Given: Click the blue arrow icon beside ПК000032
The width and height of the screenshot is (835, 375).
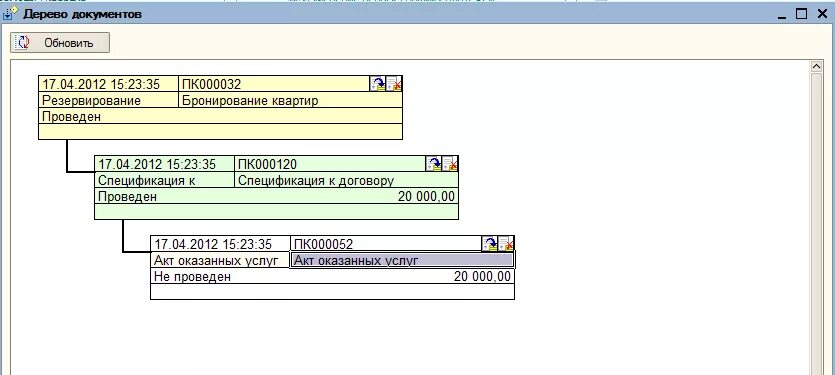Looking at the screenshot, I should 378,84.
